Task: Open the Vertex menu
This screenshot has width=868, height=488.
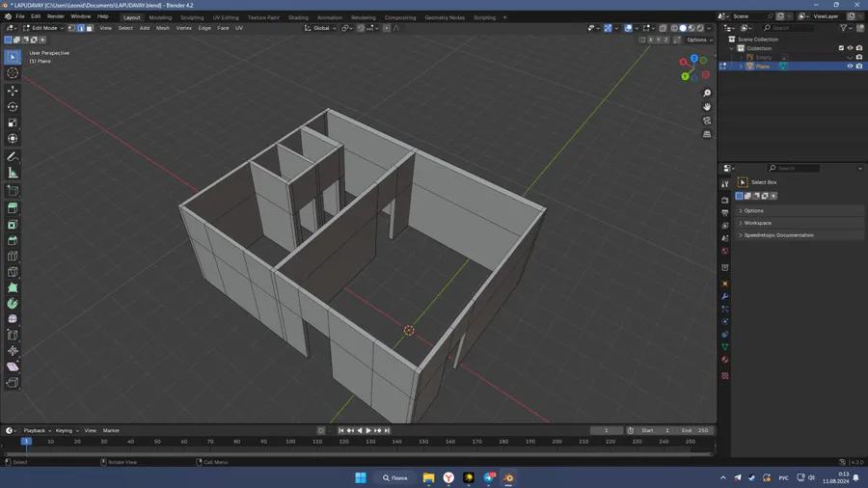Action: click(x=184, y=28)
